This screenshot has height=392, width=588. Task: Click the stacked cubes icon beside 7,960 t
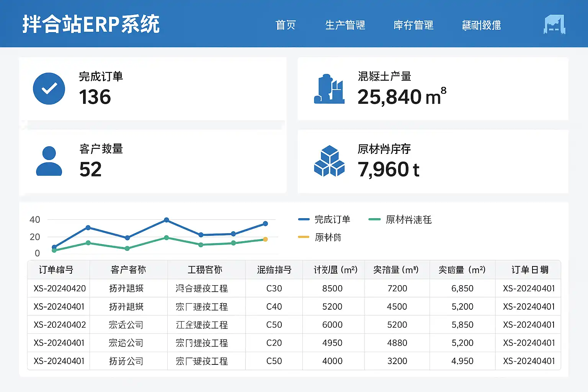(x=329, y=161)
